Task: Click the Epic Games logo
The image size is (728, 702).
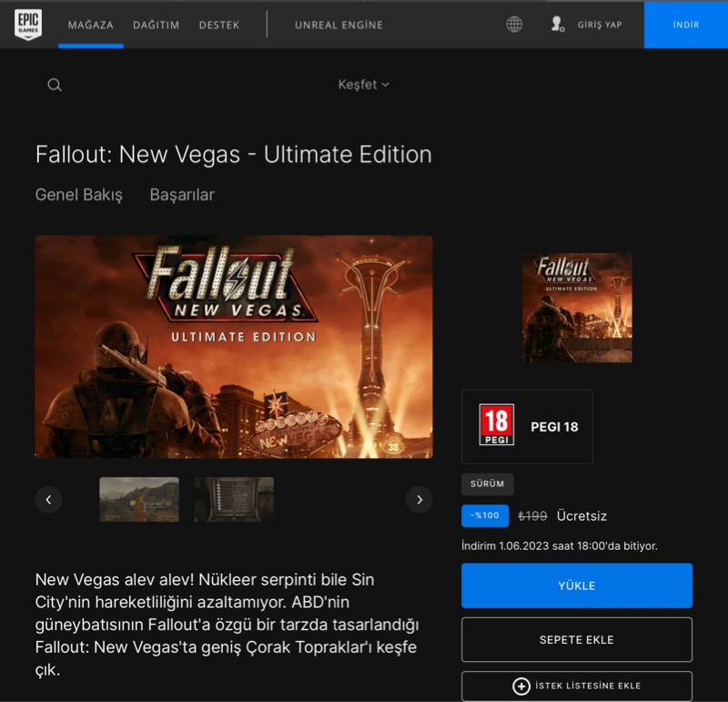Action: (28, 25)
